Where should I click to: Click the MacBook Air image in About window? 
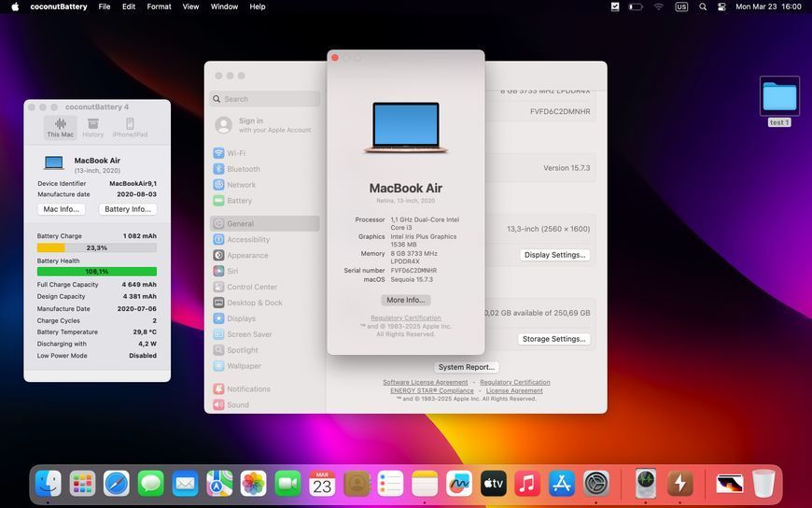pos(406,128)
